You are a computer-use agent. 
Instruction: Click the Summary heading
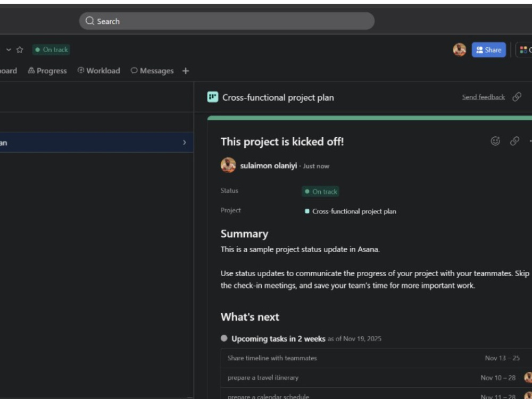[244, 234]
